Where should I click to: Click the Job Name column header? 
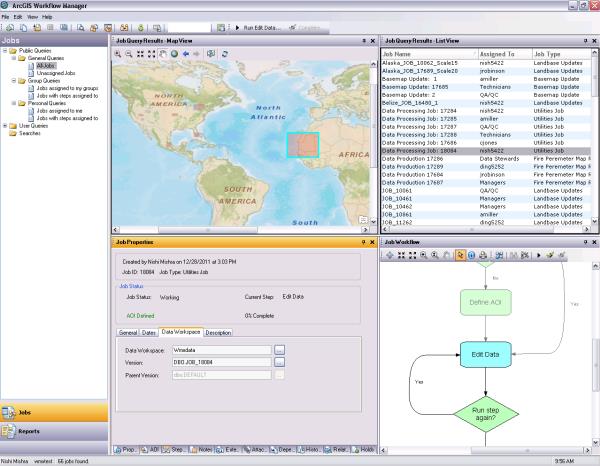click(x=429, y=54)
